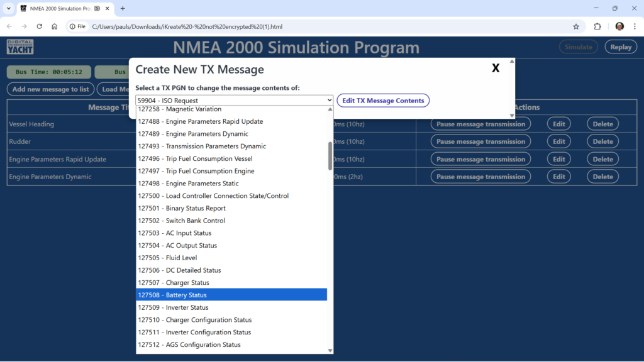Click the Digital Yacht logo

20,47
